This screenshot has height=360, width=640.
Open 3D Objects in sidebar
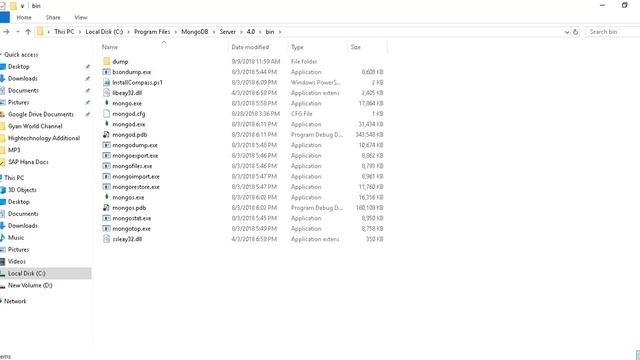coord(22,190)
